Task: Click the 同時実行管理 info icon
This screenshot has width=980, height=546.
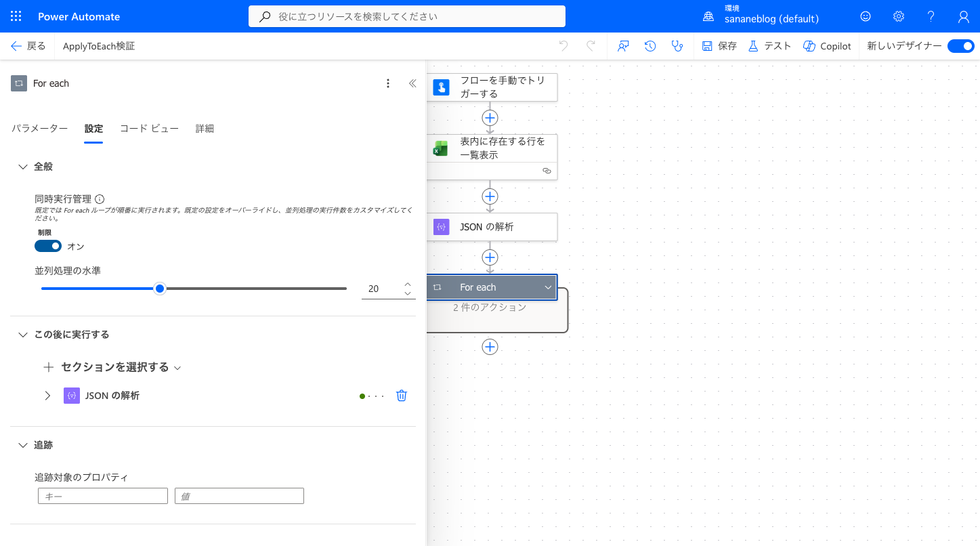Action: pos(100,199)
